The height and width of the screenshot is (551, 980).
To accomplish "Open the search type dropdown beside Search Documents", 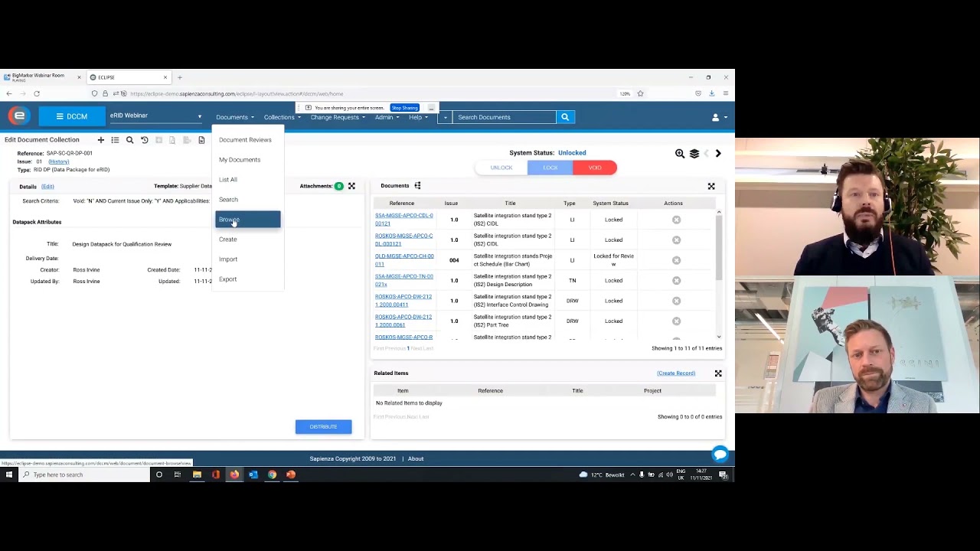I will tap(445, 117).
